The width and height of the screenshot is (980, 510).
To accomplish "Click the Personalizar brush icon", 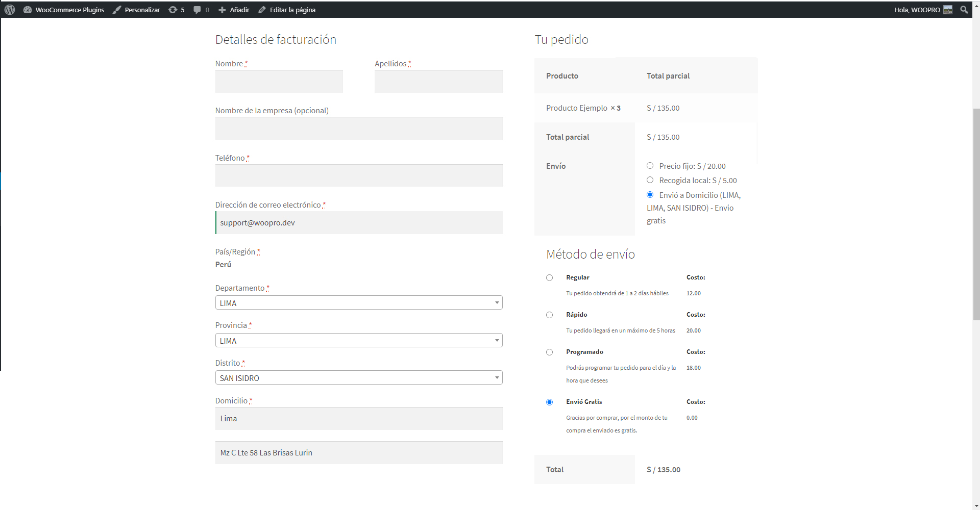I will 117,10.
